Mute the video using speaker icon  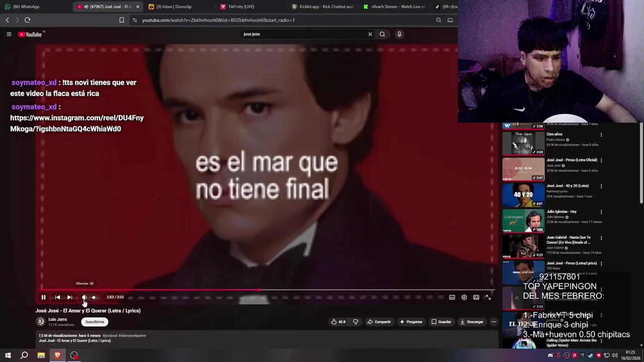tap(84, 297)
